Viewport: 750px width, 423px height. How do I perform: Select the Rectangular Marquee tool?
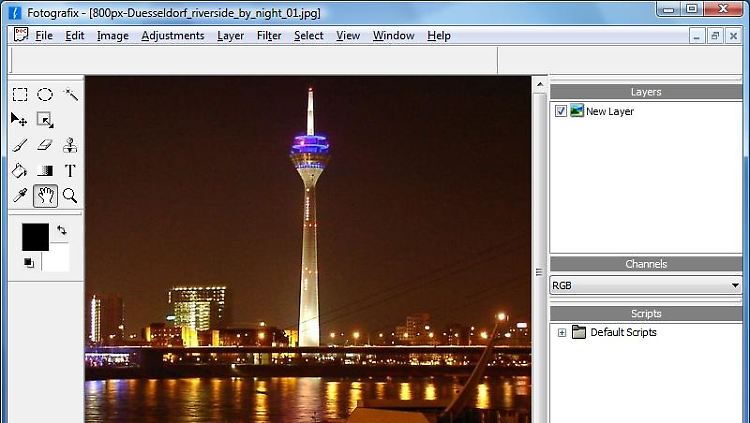pyautogui.click(x=20, y=95)
